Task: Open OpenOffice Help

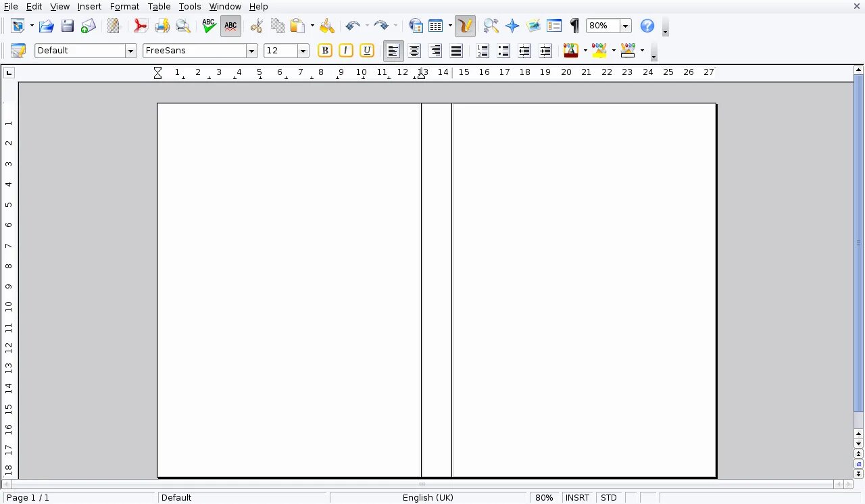Action: point(647,26)
